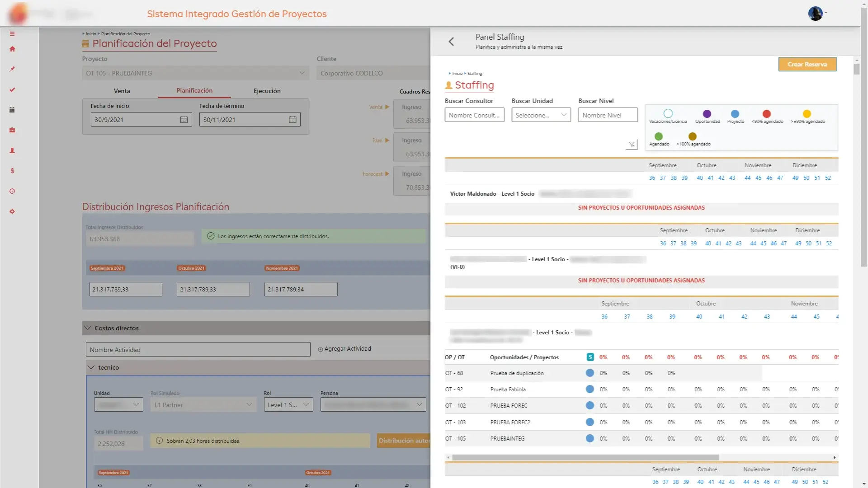Click the Vacaciones/Licencia status icon
This screenshot has height=488, width=868.
click(x=668, y=113)
